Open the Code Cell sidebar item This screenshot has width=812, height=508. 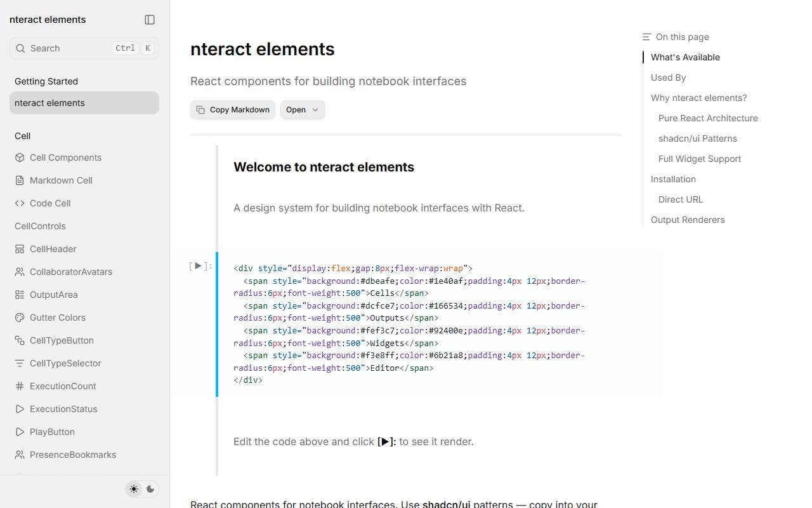point(84,203)
